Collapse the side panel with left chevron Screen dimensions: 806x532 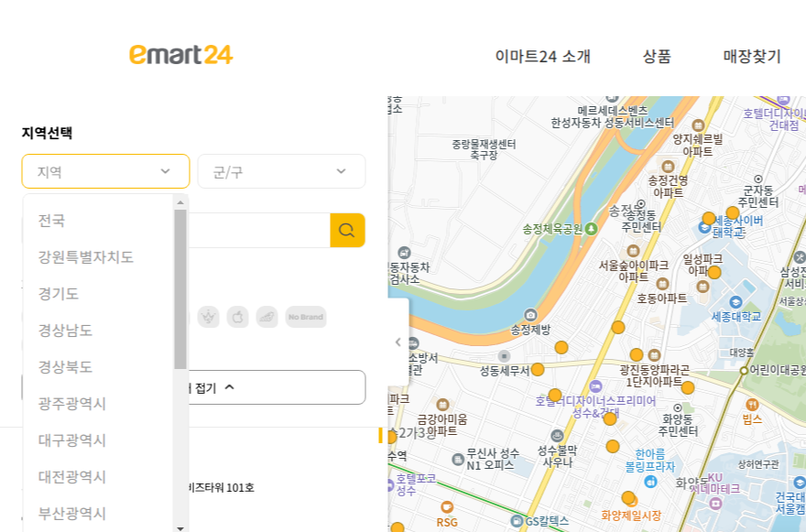tap(398, 342)
